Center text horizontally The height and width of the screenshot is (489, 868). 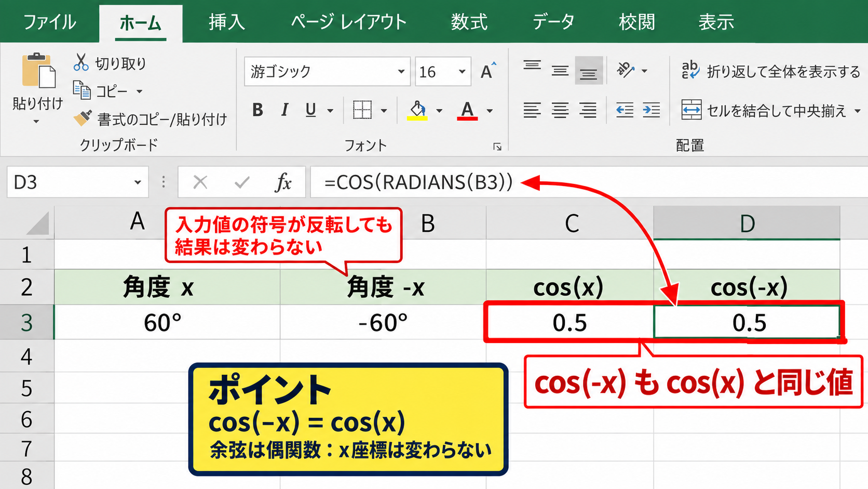coord(560,110)
